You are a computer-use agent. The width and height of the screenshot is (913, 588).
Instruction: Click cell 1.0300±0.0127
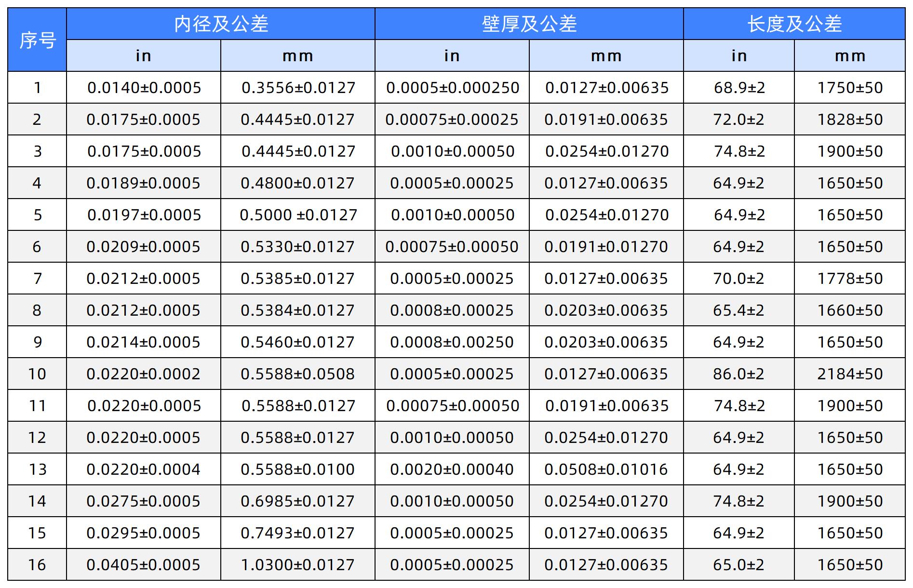click(x=298, y=564)
